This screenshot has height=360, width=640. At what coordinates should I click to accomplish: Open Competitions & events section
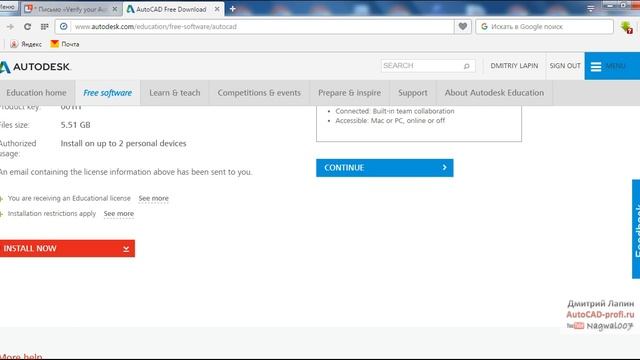point(259,93)
